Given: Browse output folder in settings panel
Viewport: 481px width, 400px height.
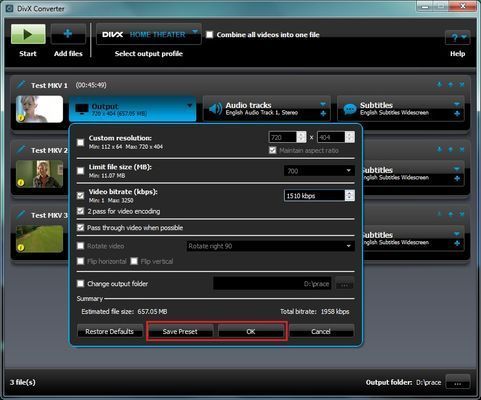Looking at the screenshot, I should 344,284.
